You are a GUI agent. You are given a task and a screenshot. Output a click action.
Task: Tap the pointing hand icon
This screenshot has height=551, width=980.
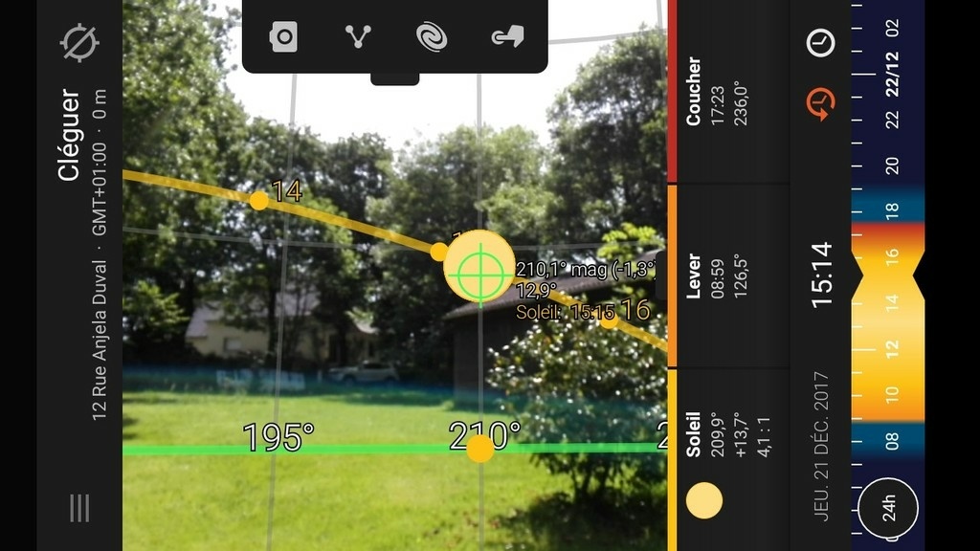[x=507, y=37]
